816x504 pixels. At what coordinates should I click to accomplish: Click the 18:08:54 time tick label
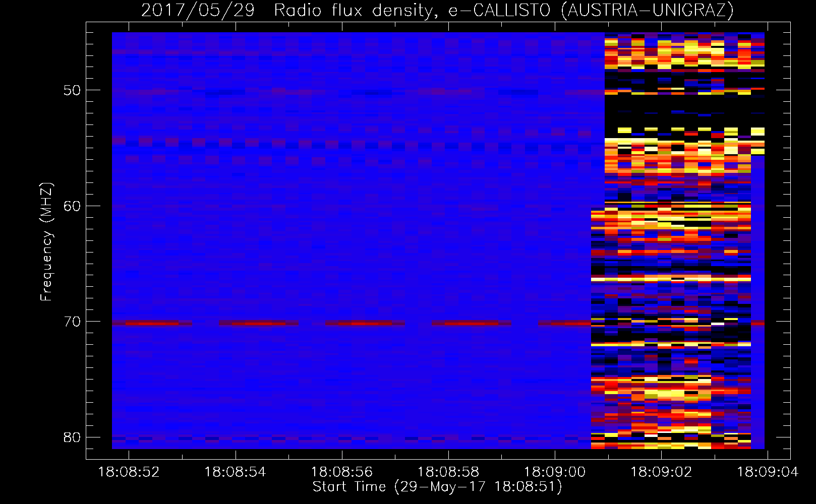[x=235, y=472]
